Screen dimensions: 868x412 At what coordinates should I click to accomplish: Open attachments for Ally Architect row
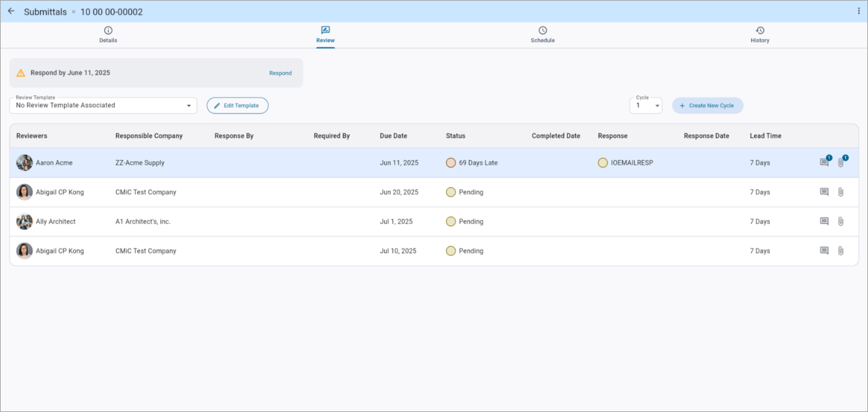[841, 221]
